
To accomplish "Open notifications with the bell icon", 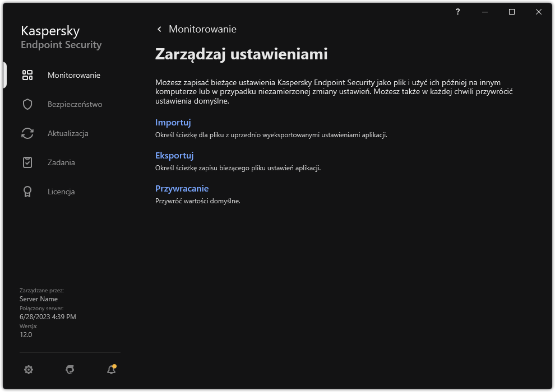I will [110, 370].
